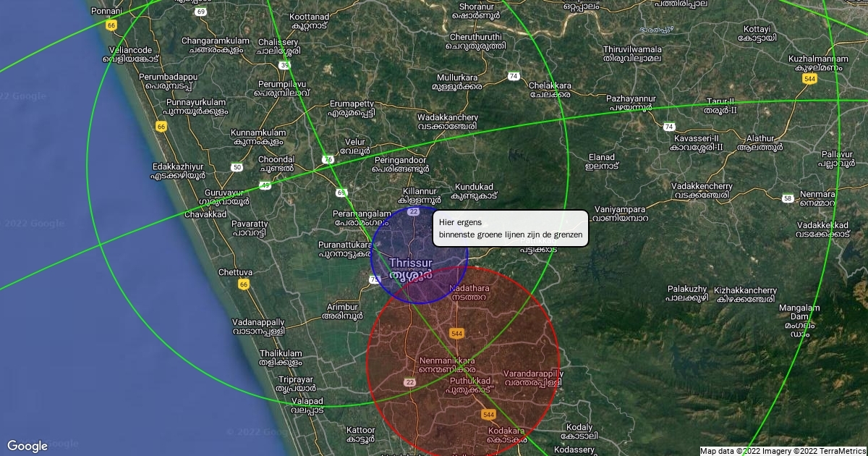This screenshot has height=456, width=868.
Task: Select the route 50 shield near Kunnamkulam
Action: (x=237, y=167)
